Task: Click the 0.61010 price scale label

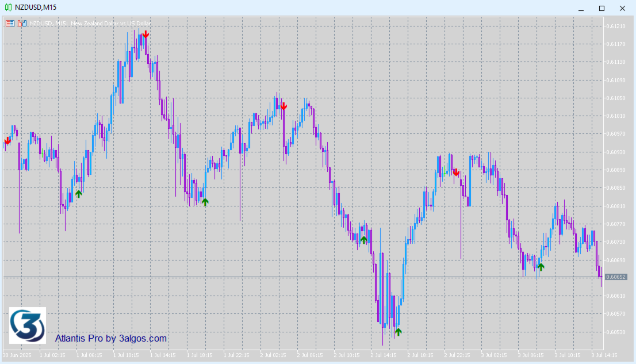Action: 616,116
